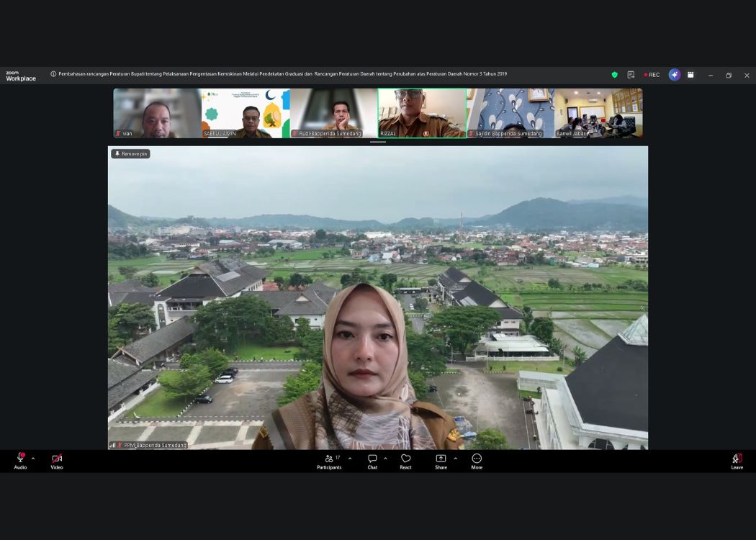Turn on the Video camera
The image size is (756, 540).
pos(56,459)
